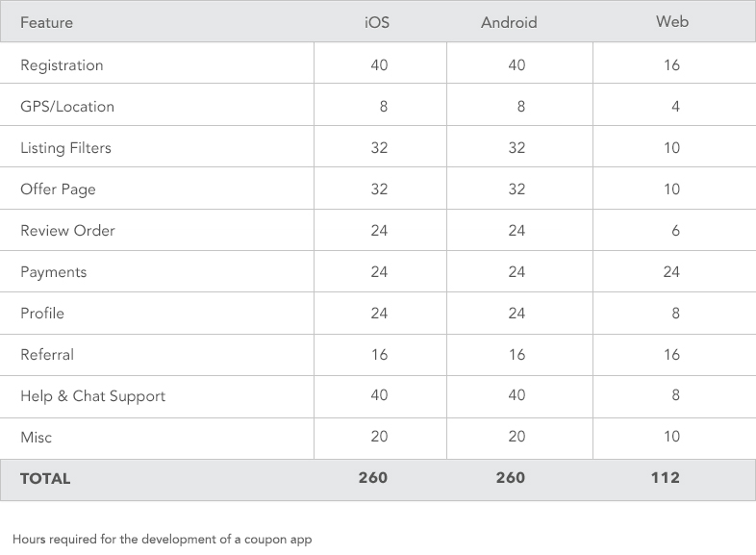Click the Registration row label
The height and width of the screenshot is (555, 756).
point(62,65)
